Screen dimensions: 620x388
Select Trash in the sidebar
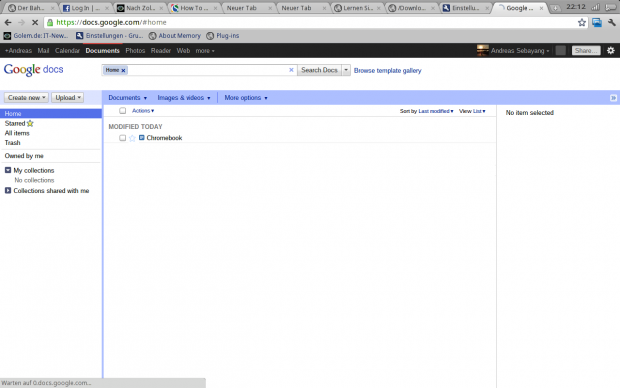(x=12, y=143)
